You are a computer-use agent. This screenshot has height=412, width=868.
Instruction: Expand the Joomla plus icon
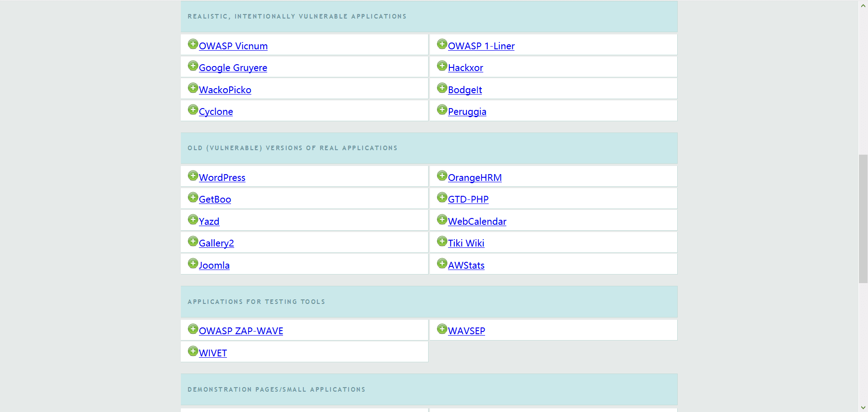pos(193,263)
